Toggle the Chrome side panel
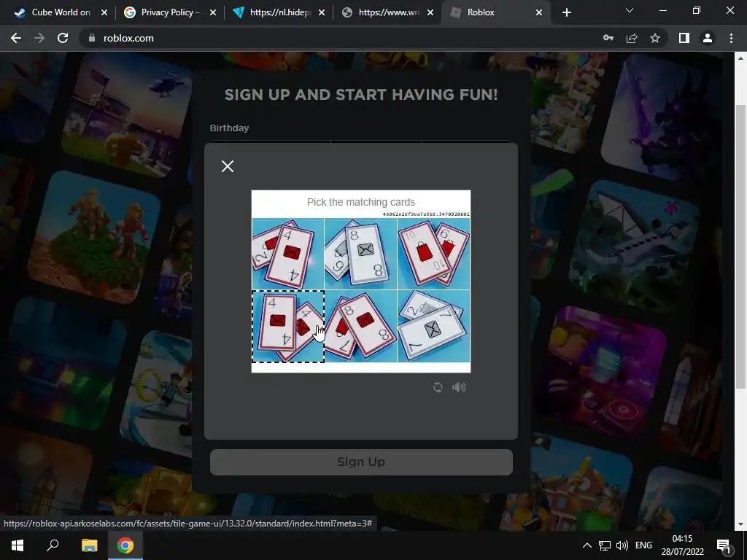 [684, 38]
